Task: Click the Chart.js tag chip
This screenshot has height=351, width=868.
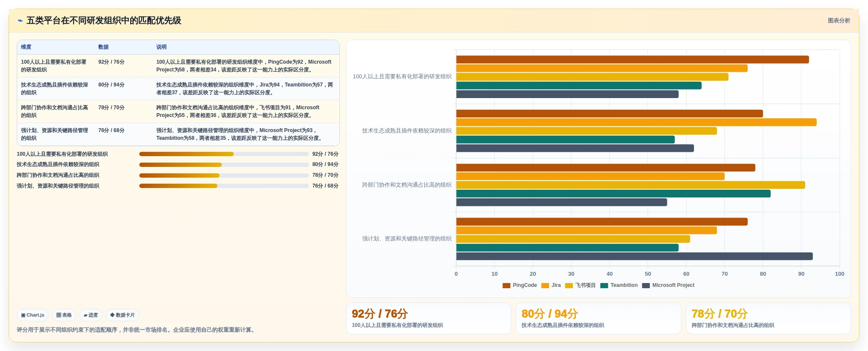Action: [33, 315]
